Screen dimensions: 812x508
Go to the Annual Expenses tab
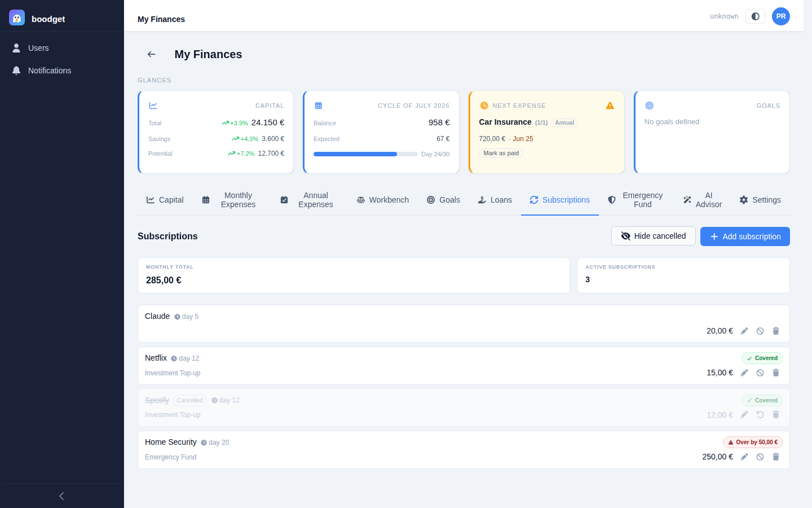(308, 200)
